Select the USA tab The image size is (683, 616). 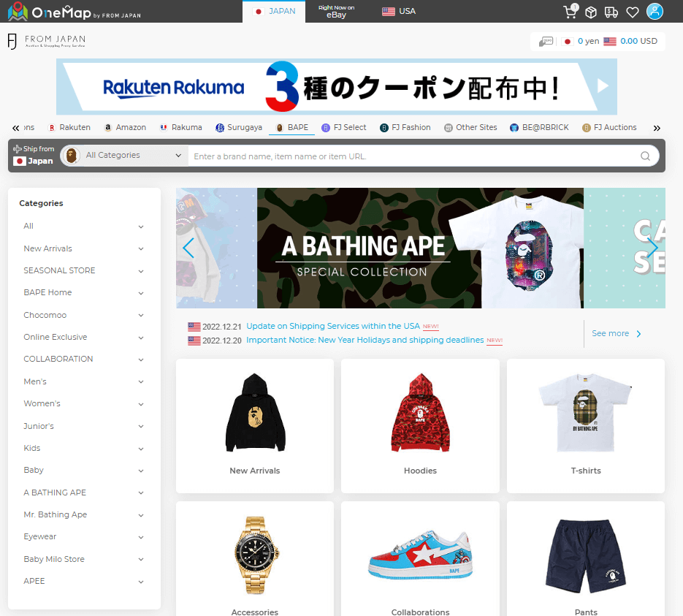pyautogui.click(x=399, y=12)
